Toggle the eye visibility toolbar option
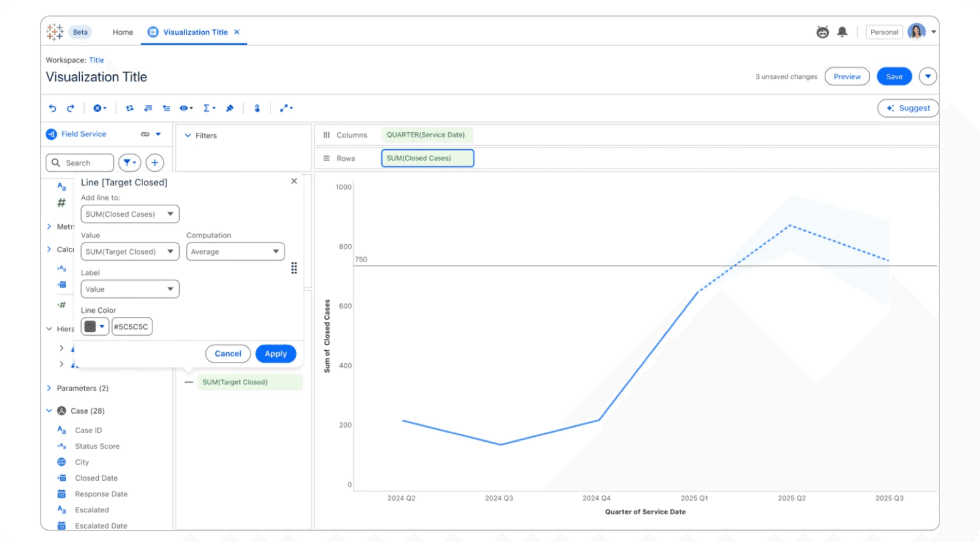The width and height of the screenshot is (980, 543). pyautogui.click(x=186, y=108)
